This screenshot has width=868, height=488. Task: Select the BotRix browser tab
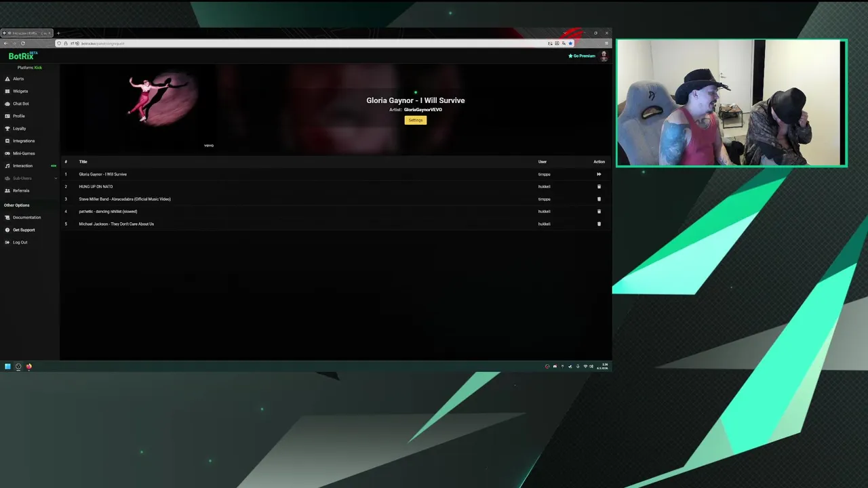(x=27, y=33)
